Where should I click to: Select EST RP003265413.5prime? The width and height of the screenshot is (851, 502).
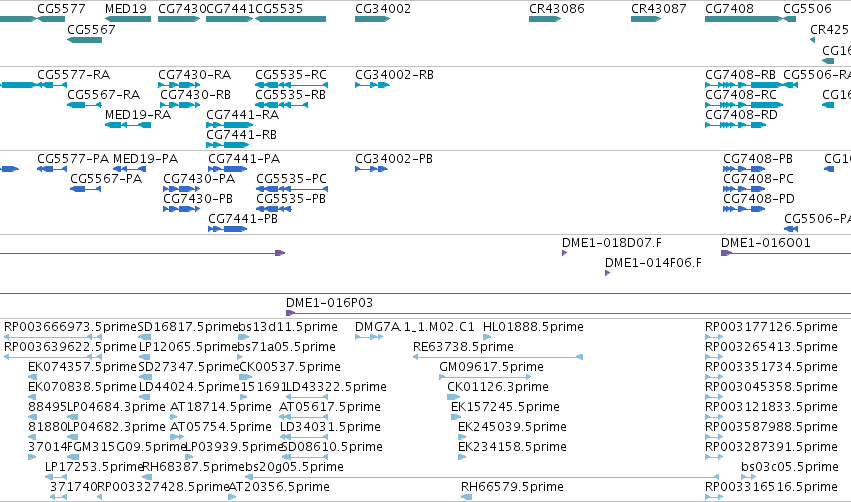click(x=714, y=357)
